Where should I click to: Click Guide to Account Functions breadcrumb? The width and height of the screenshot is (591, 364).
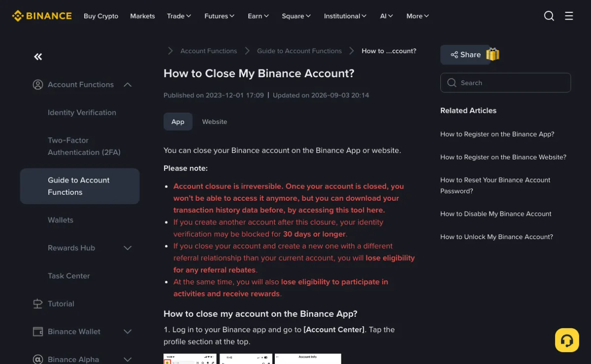(x=299, y=51)
